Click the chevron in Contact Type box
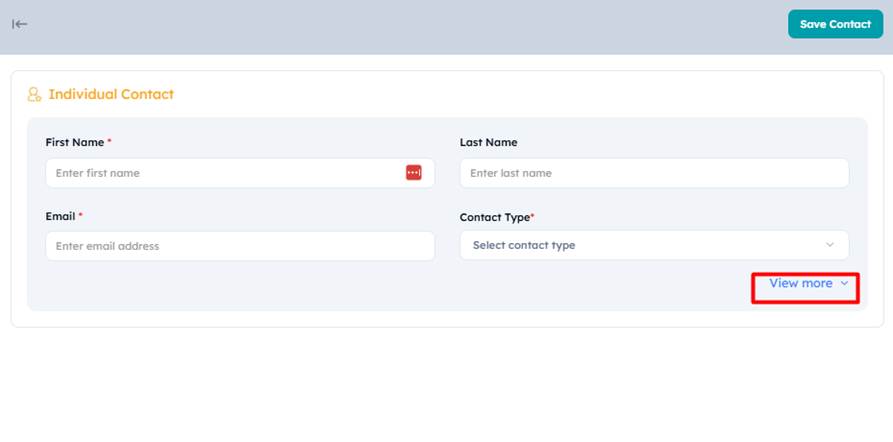The height and width of the screenshot is (442, 893). (830, 245)
